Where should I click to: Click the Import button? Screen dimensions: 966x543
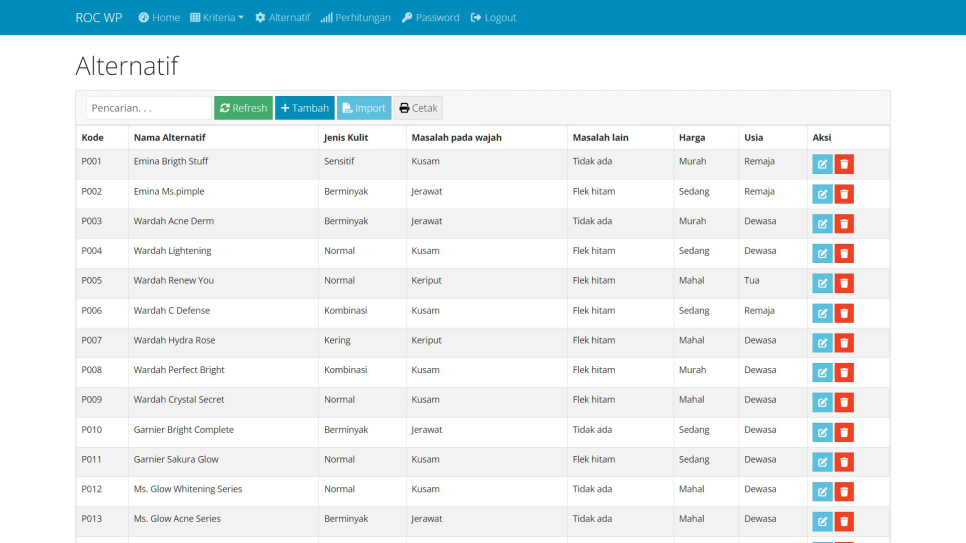point(364,108)
